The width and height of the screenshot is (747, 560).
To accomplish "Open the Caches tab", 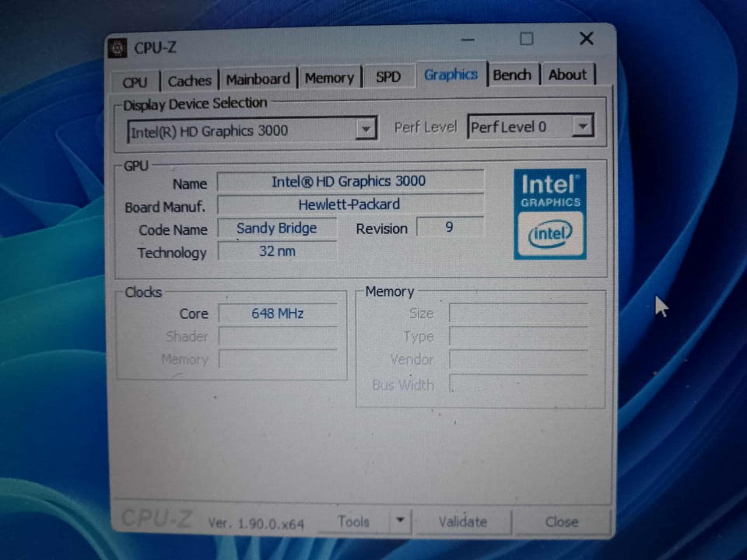I will point(189,80).
